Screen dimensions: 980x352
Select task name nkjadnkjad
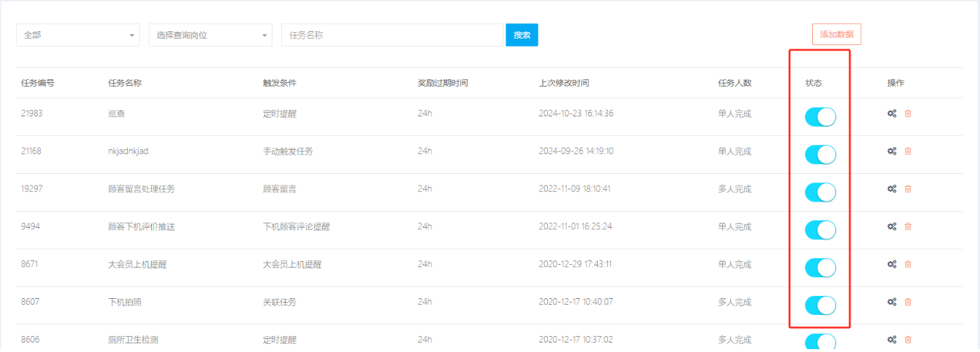coord(129,151)
